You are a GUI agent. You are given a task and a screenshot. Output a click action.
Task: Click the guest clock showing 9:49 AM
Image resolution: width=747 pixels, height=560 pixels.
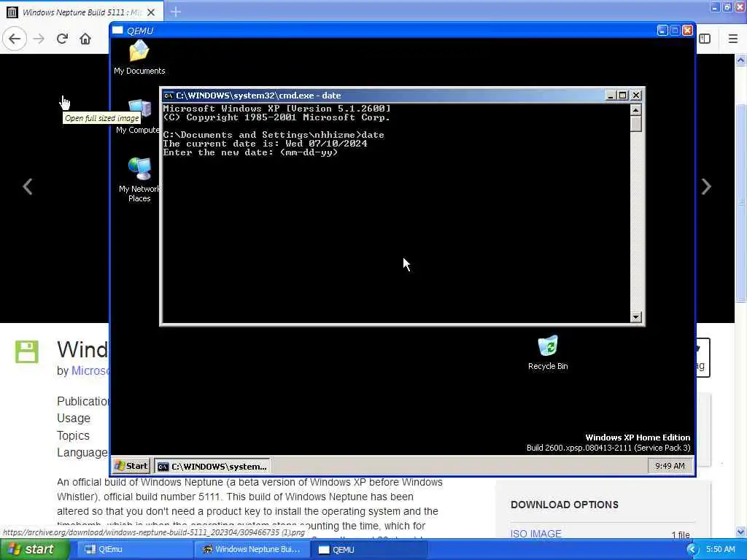(670, 466)
